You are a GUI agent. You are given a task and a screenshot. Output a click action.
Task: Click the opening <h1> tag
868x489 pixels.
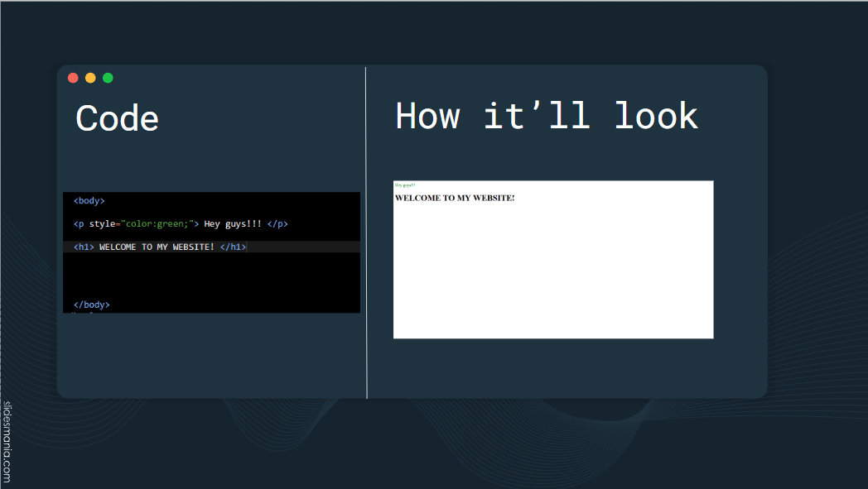[x=84, y=247]
